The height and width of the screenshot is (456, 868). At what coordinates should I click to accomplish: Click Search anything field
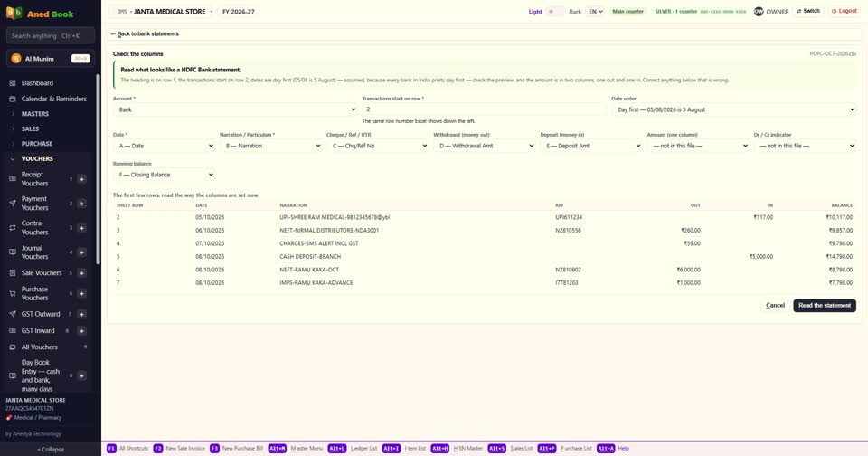[x=51, y=35]
